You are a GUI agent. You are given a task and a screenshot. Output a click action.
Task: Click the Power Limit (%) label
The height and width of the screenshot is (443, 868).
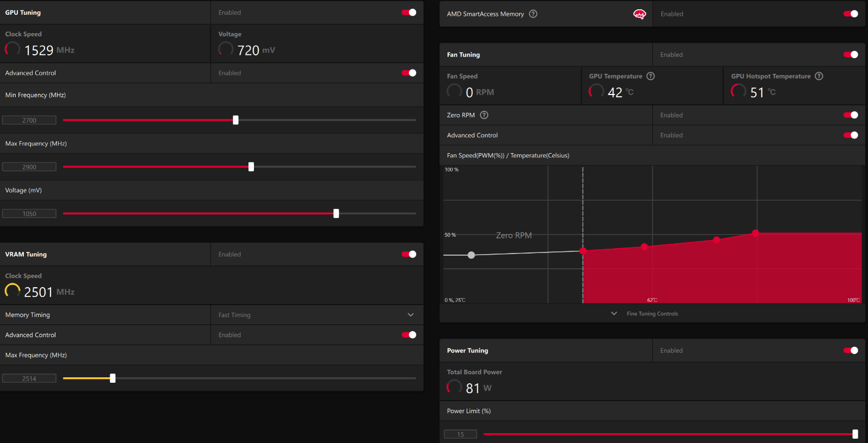(469, 411)
